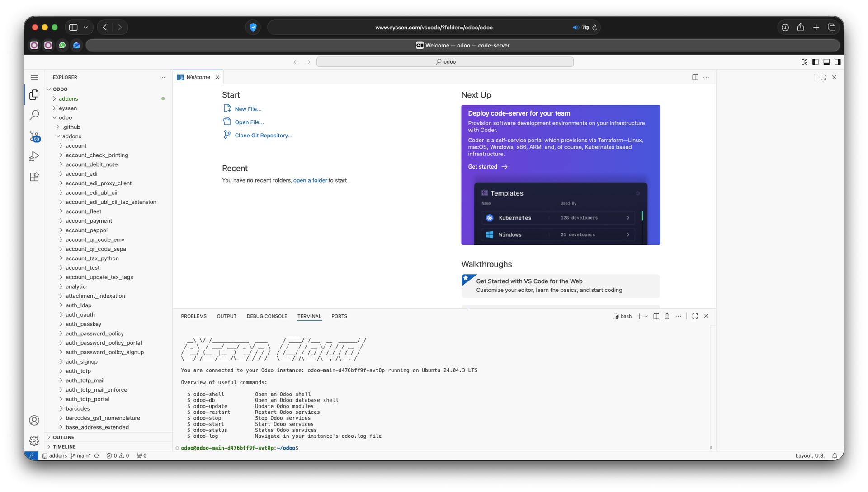Screen dimensions: 868x492
Task: Open the Accounts icon in activity bar
Action: 34,420
